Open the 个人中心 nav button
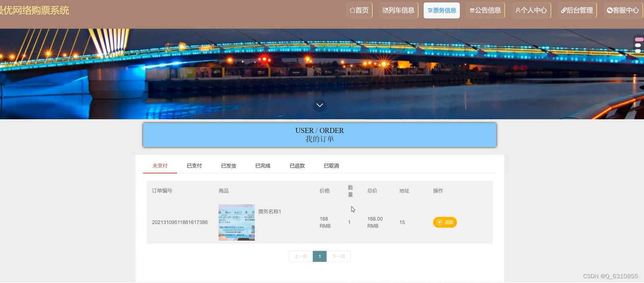Screen dimensions: 644x283 531,10
